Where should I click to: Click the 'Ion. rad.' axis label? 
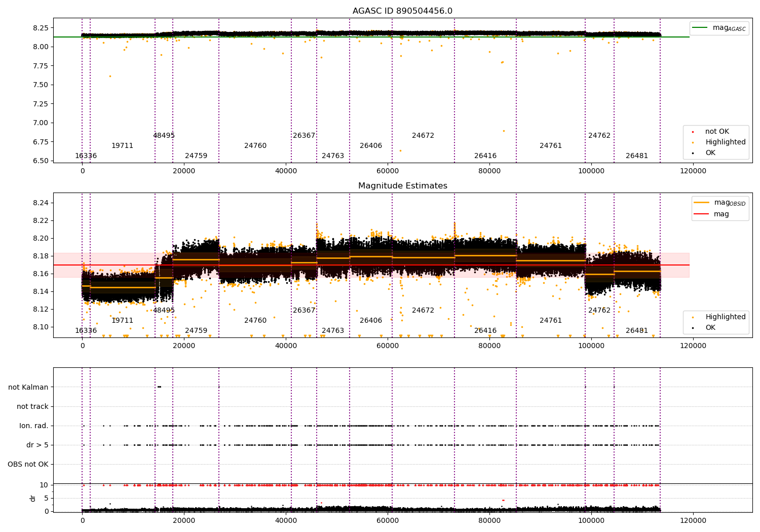coord(34,426)
